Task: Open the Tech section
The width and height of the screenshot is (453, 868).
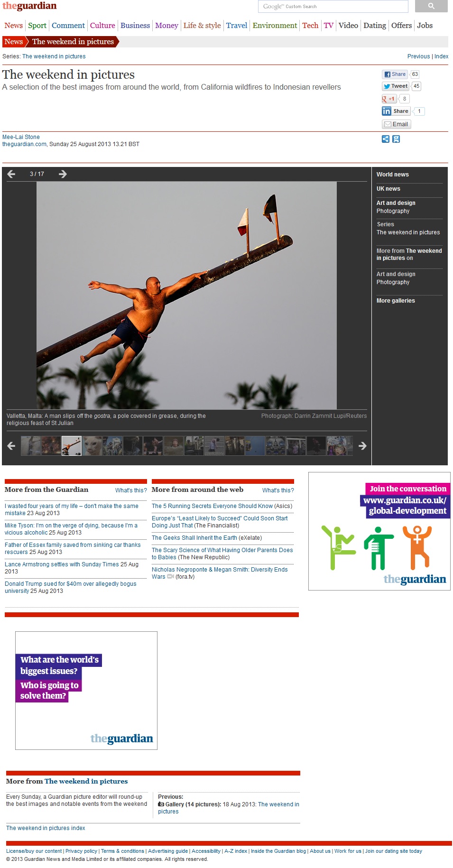Action: pyautogui.click(x=310, y=26)
